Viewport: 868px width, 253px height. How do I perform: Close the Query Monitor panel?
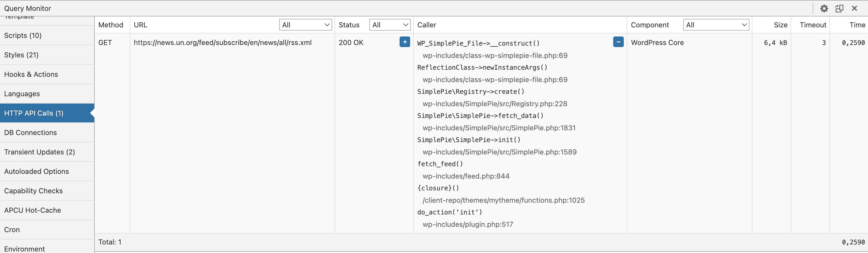[854, 9]
